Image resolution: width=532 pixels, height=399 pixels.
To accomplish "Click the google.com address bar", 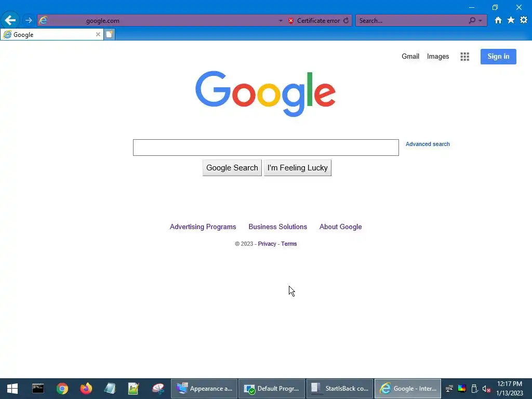I will 163,20.
